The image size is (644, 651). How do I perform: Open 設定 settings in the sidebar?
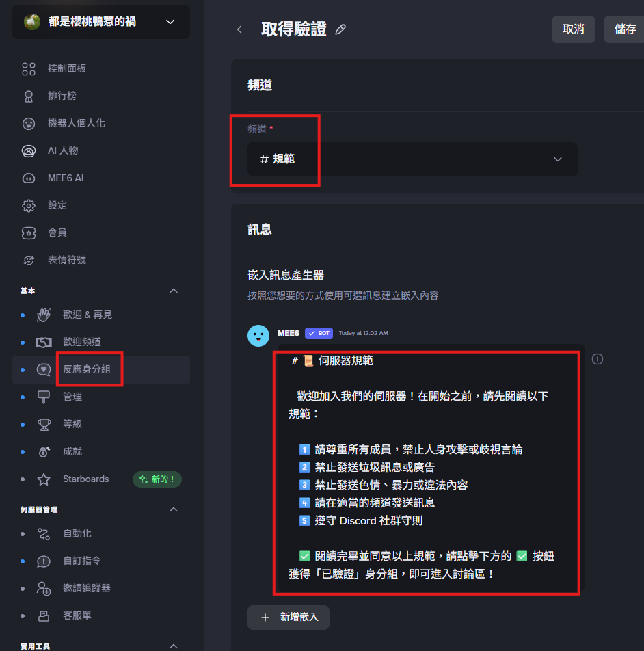(57, 205)
